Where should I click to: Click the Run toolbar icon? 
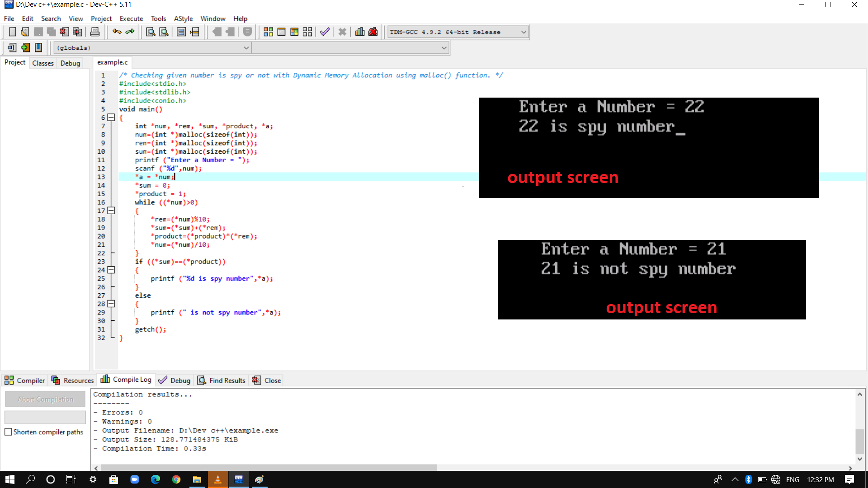pyautogui.click(x=281, y=32)
